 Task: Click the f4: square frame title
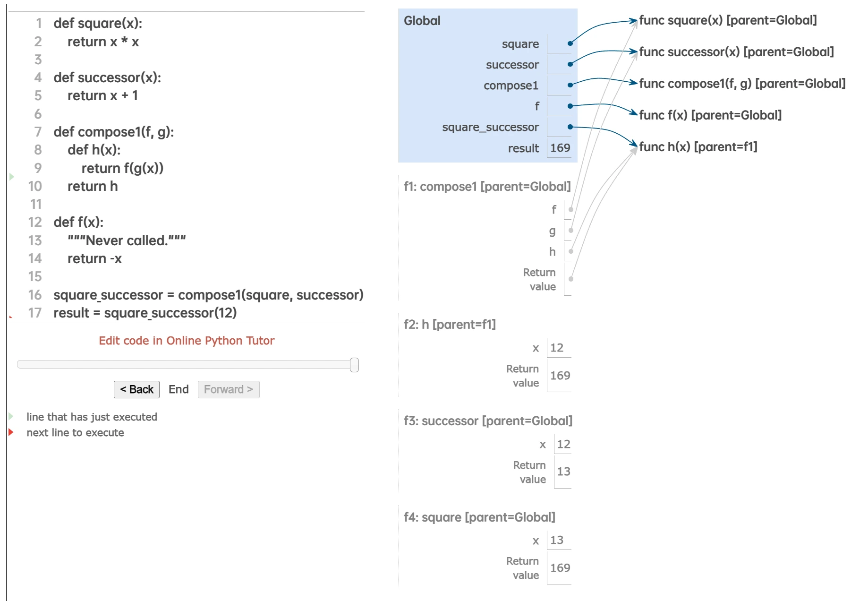pos(479,517)
